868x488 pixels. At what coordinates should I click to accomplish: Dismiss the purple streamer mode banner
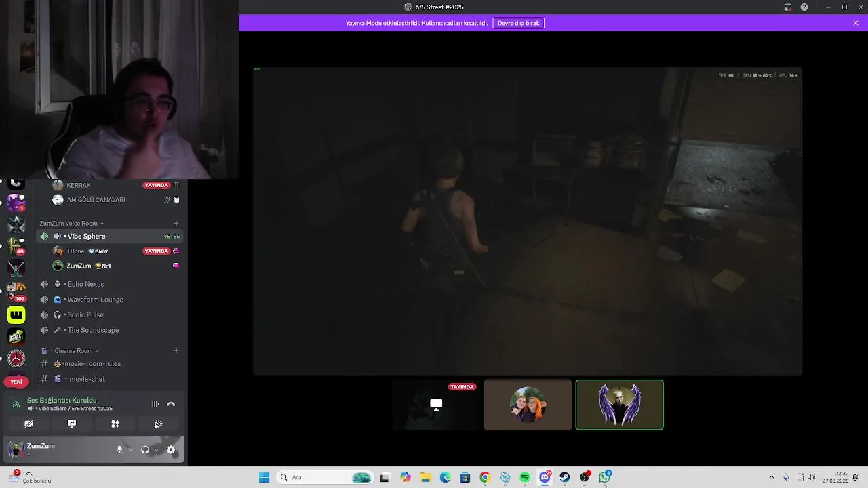856,23
